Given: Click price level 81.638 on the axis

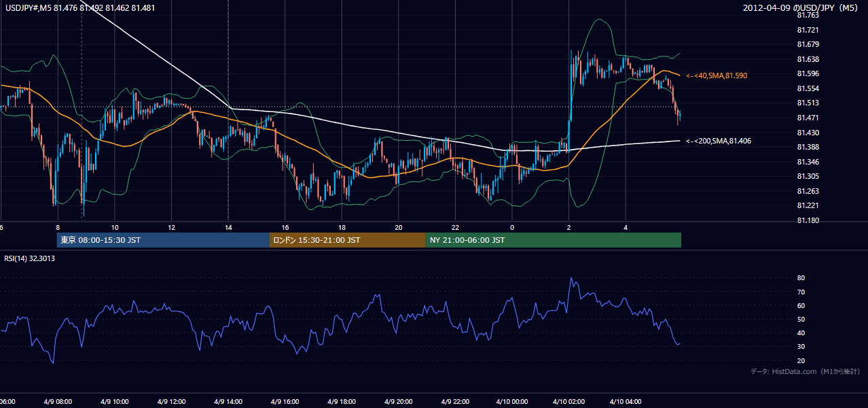Looking at the screenshot, I should (x=808, y=59).
